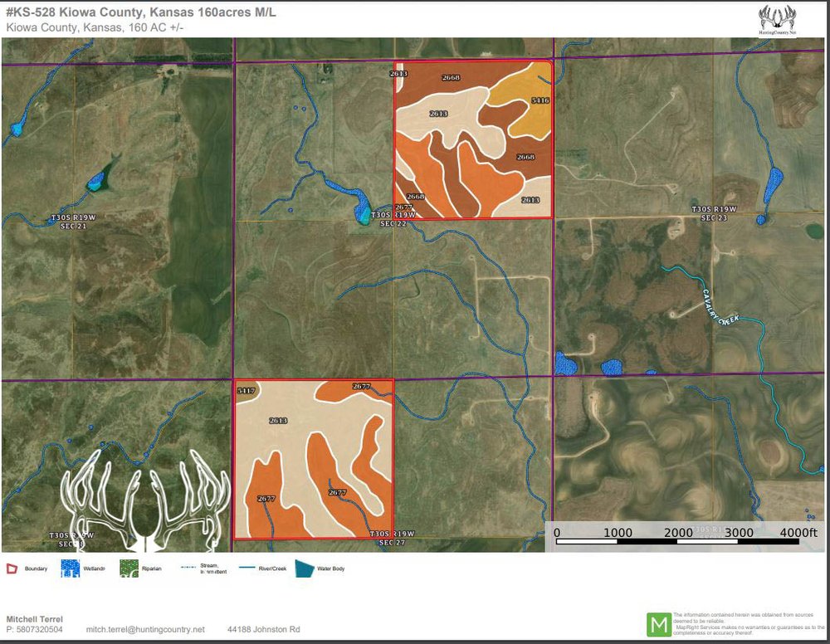Click the green Riparian legend swatch

[129, 568]
